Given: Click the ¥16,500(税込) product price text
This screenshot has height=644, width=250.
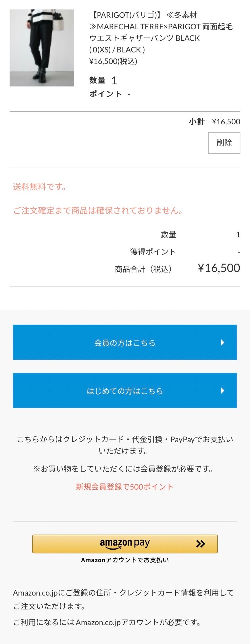Looking at the screenshot, I should click(x=113, y=61).
